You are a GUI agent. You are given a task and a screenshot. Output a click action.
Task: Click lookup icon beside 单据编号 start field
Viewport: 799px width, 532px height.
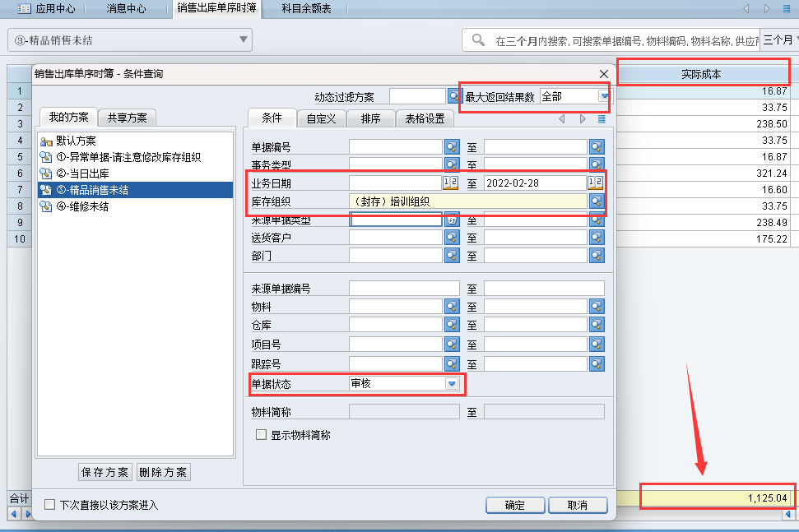(x=452, y=147)
